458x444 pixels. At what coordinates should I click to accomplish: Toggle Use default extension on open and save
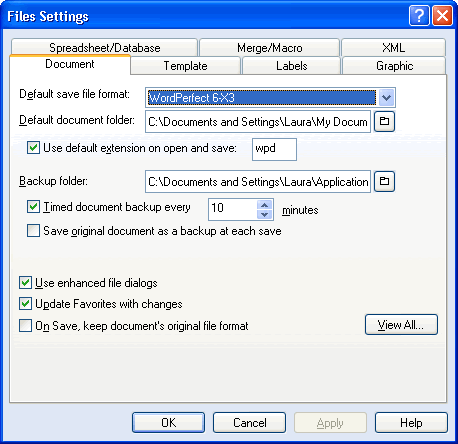point(33,148)
